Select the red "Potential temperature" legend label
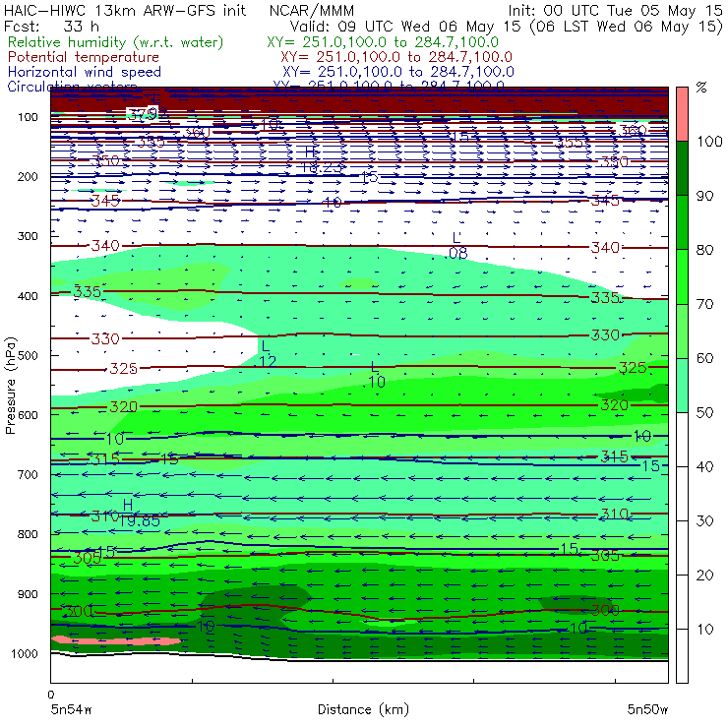 coord(84,57)
